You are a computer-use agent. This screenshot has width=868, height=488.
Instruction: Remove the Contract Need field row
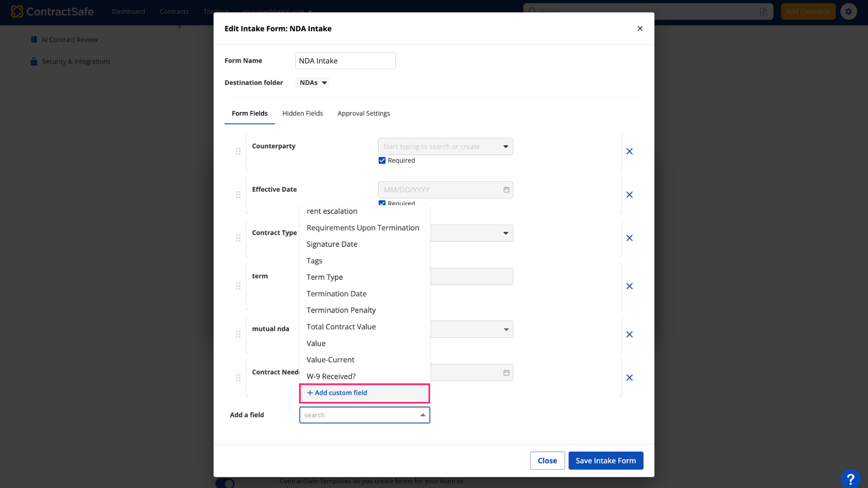pyautogui.click(x=629, y=378)
